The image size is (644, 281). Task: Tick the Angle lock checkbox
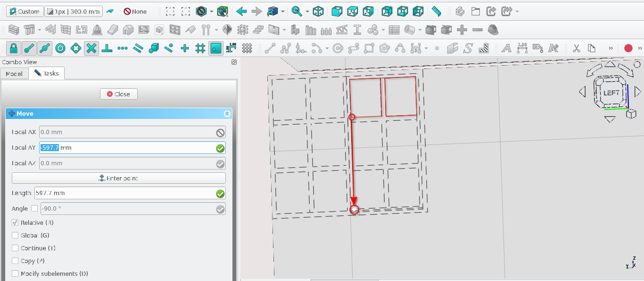(x=34, y=209)
